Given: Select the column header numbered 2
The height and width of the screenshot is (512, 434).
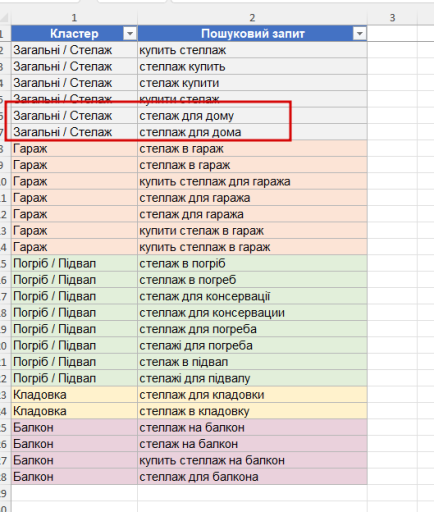Looking at the screenshot, I should pyautogui.click(x=252, y=18).
